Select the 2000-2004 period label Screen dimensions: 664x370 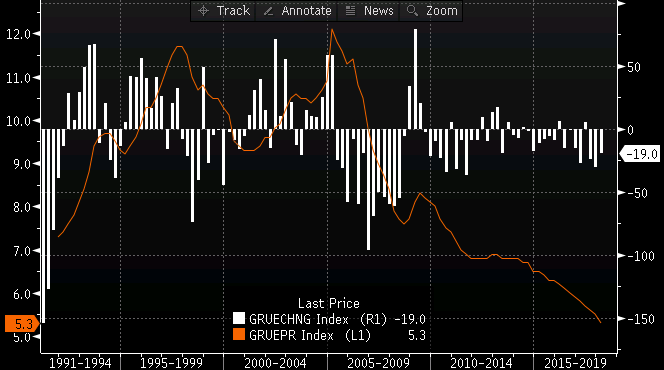(275, 363)
